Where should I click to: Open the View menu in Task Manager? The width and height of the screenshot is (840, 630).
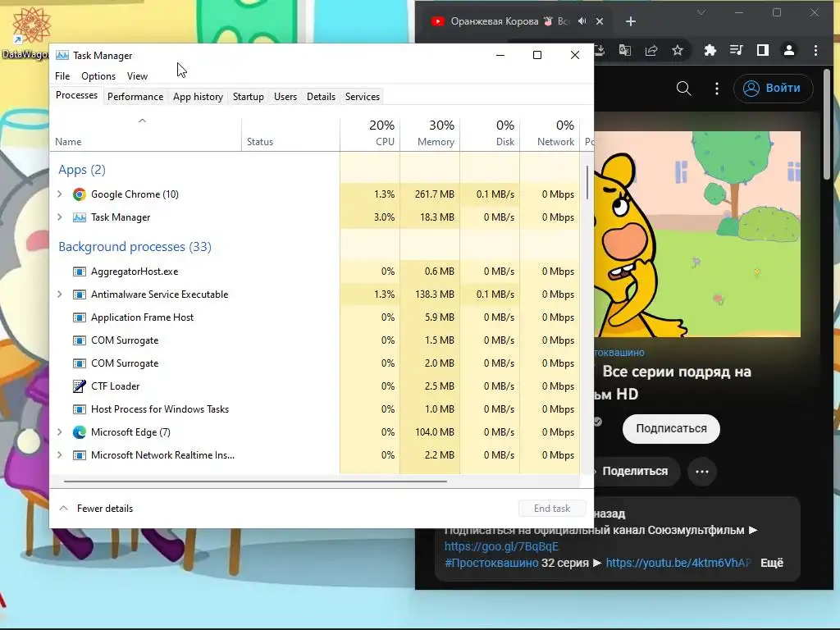tap(137, 76)
